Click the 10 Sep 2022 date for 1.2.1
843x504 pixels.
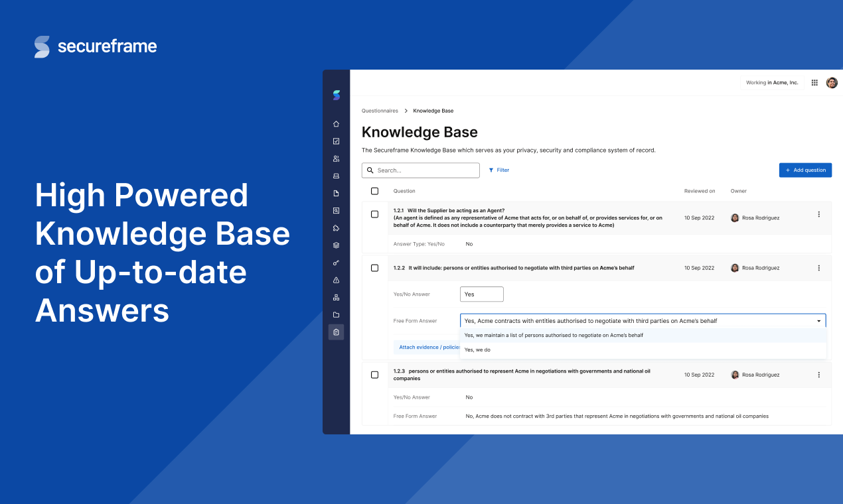click(700, 218)
